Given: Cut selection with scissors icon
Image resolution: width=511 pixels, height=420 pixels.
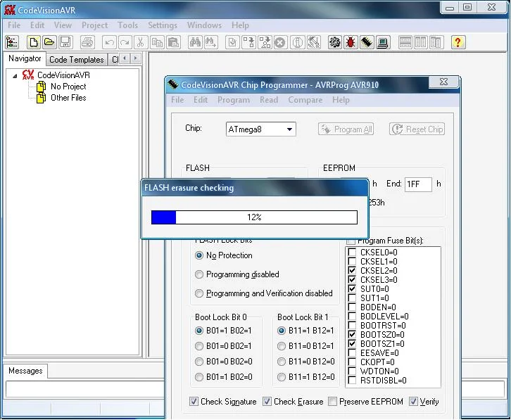Looking at the screenshot, I should (141, 42).
